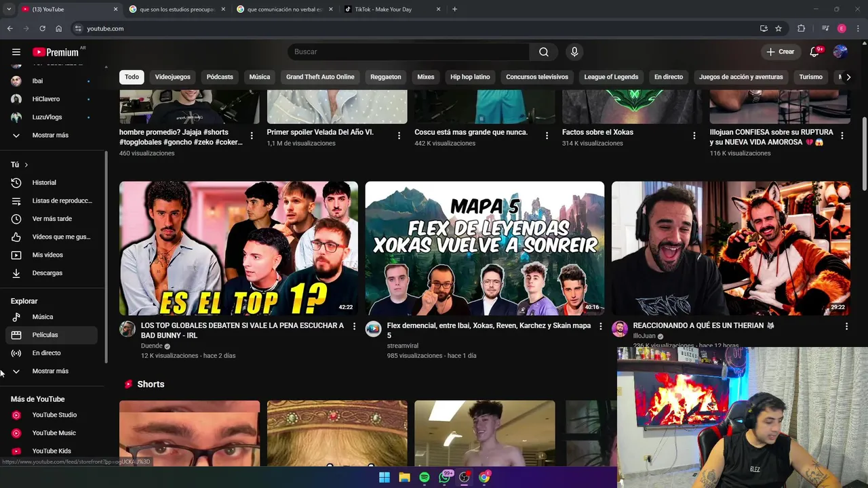Open YouTube Kids link
The width and height of the screenshot is (868, 488).
(52, 451)
